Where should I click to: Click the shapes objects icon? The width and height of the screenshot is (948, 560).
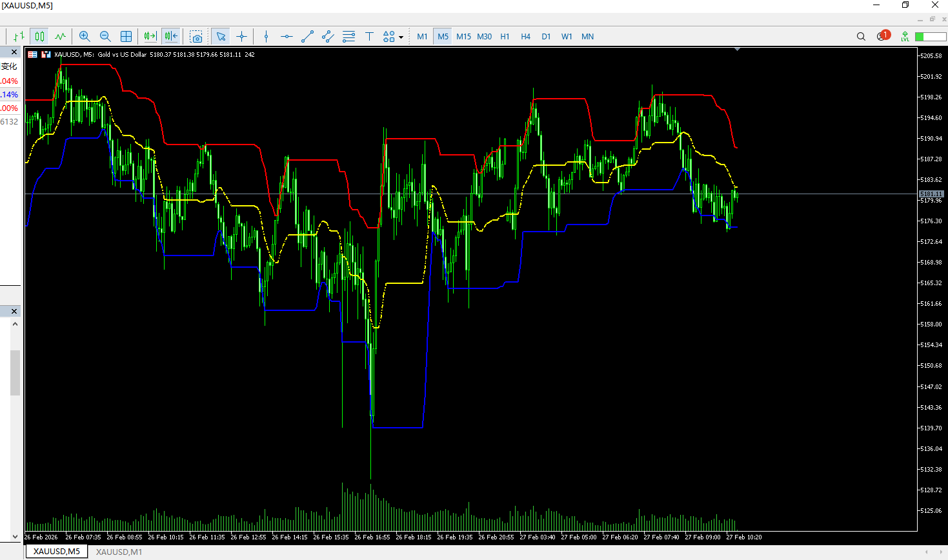pyautogui.click(x=388, y=37)
